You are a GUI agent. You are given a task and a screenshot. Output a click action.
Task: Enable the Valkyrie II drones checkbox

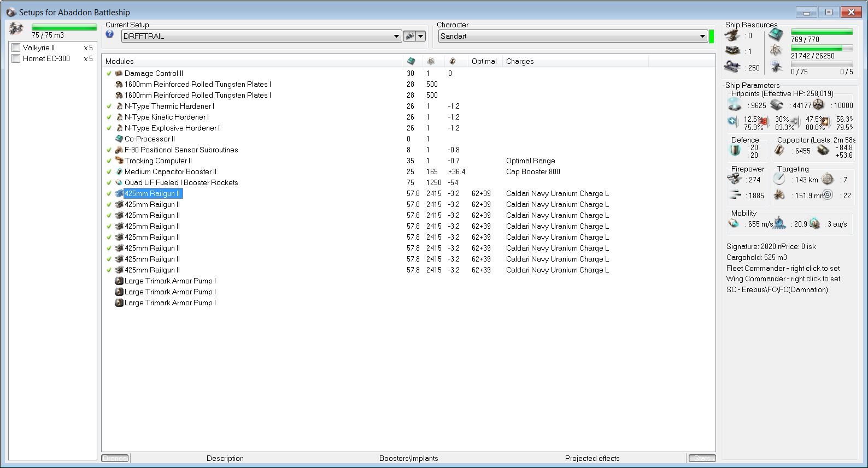(16, 48)
